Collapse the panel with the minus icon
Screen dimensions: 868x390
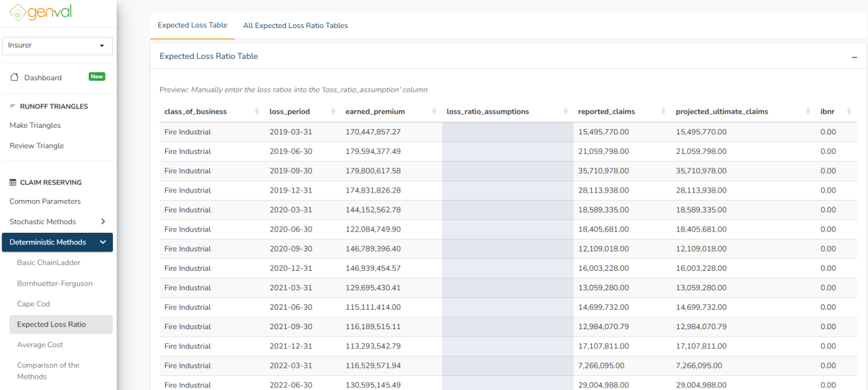854,58
